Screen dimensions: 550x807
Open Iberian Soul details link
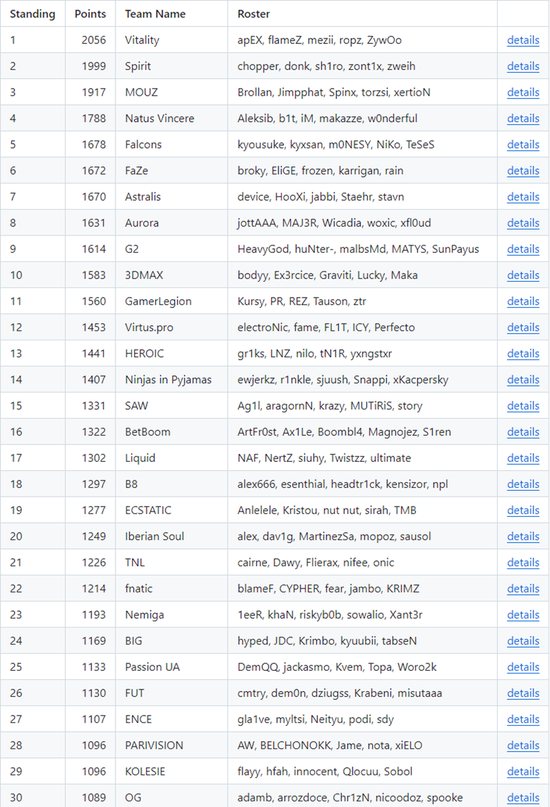[523, 537]
